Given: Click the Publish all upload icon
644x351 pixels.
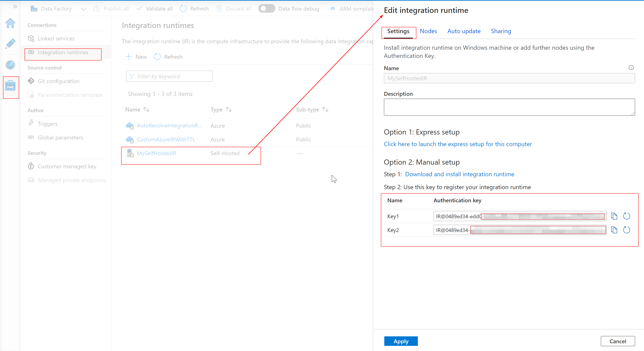Looking at the screenshot, I should pyautogui.click(x=96, y=8).
